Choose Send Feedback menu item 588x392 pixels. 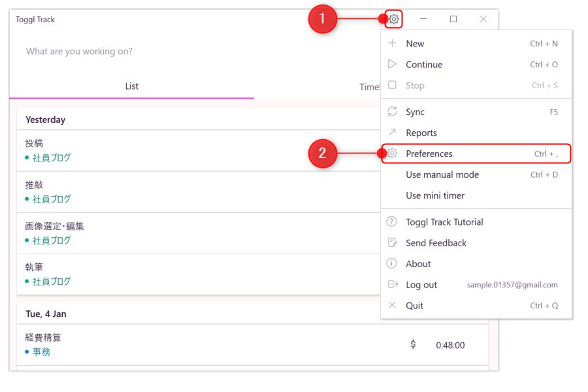(x=476, y=243)
